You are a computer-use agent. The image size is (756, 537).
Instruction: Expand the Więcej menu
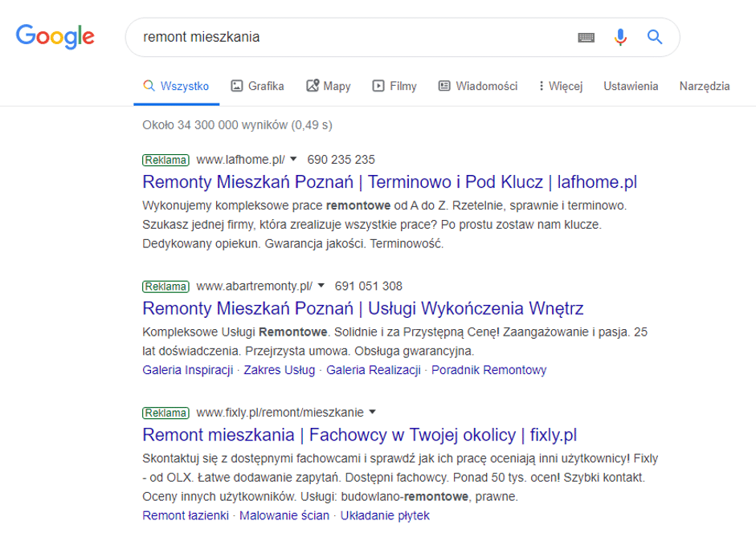click(x=561, y=86)
